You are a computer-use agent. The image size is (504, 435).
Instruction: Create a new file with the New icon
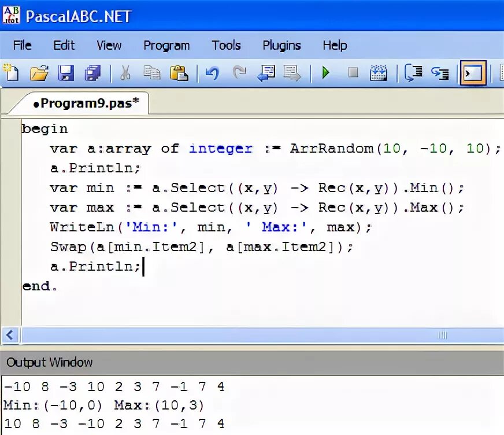click(11, 72)
